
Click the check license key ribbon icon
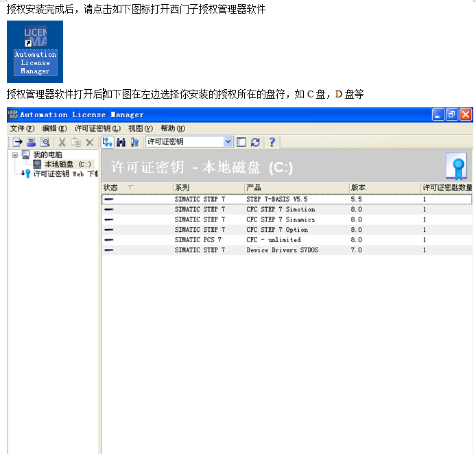pos(134,142)
